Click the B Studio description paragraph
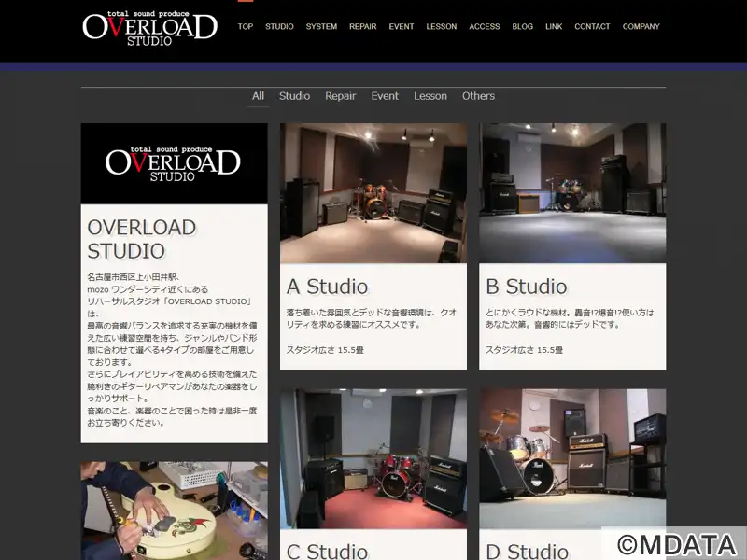747x560 pixels. tap(570, 318)
